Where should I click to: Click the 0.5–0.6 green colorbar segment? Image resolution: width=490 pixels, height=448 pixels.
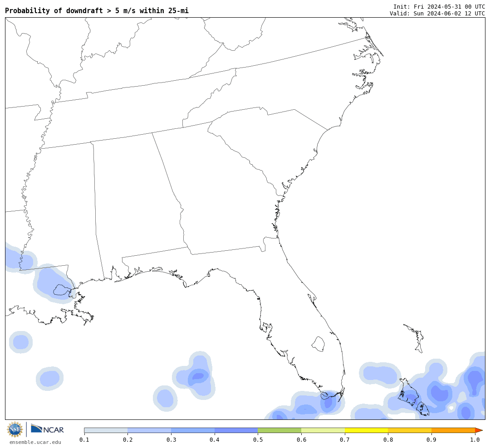tap(279, 430)
